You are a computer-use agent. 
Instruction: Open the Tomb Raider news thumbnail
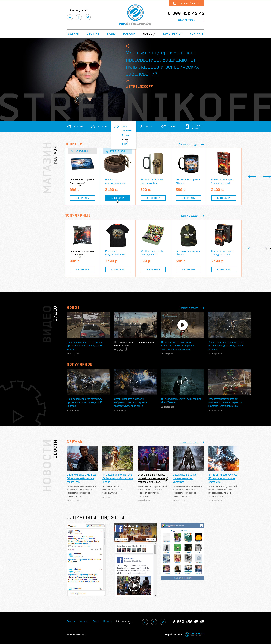(118, 458)
